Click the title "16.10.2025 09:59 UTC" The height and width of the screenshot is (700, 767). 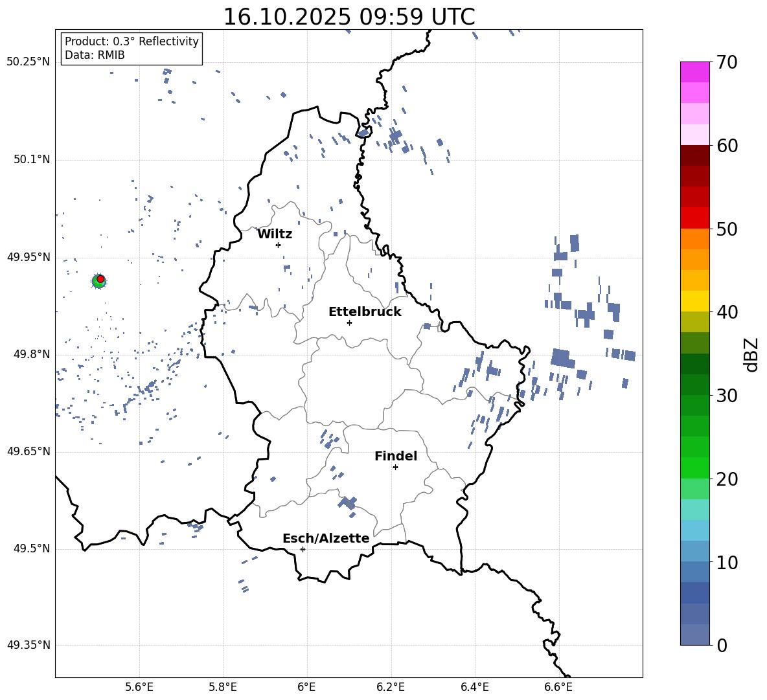349,17
